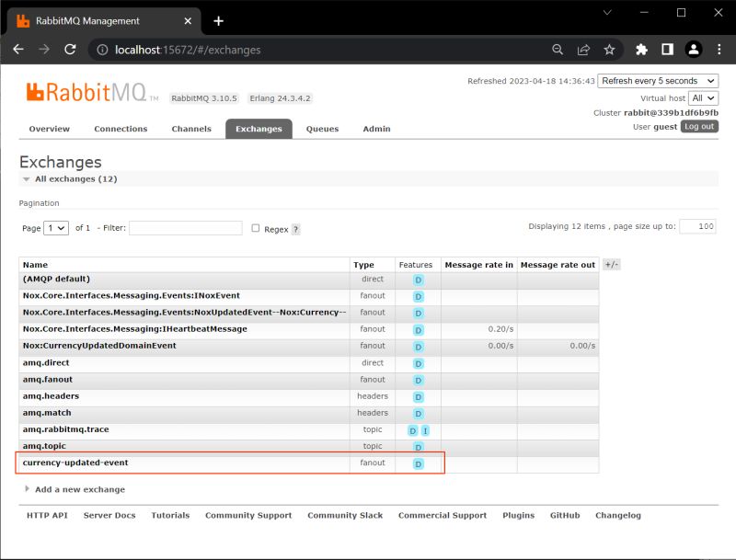Open the Regex help question mark
Image resolution: width=736 pixels, height=560 pixels.
click(x=293, y=228)
